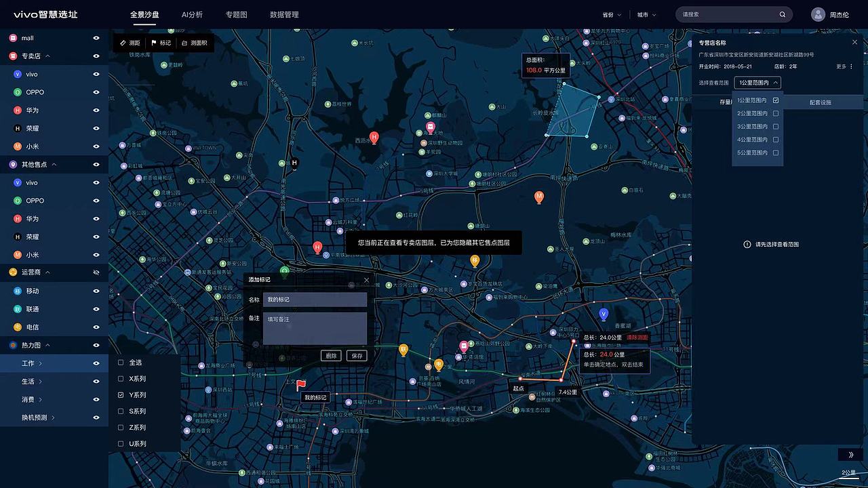Click the 移动 operator icon
The image size is (868, 488).
tap(18, 291)
